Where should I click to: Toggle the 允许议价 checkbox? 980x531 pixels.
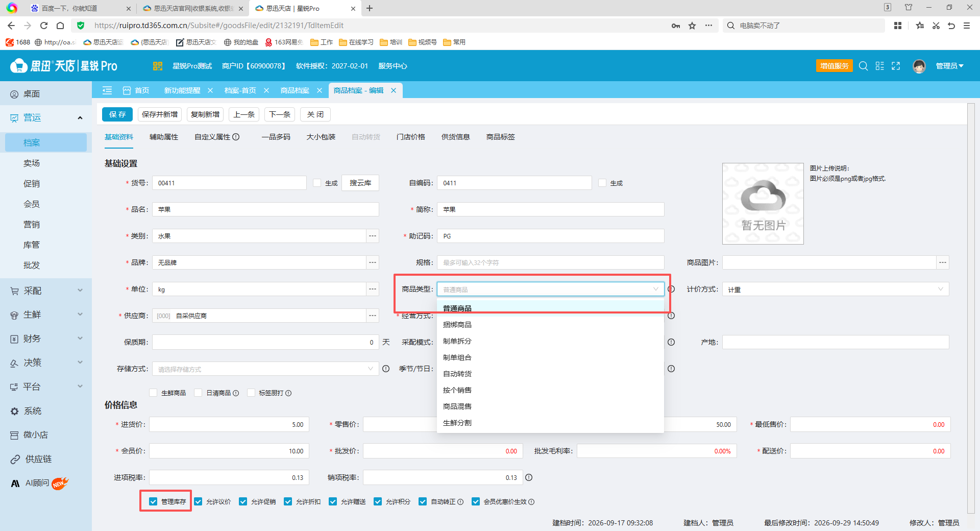click(198, 501)
